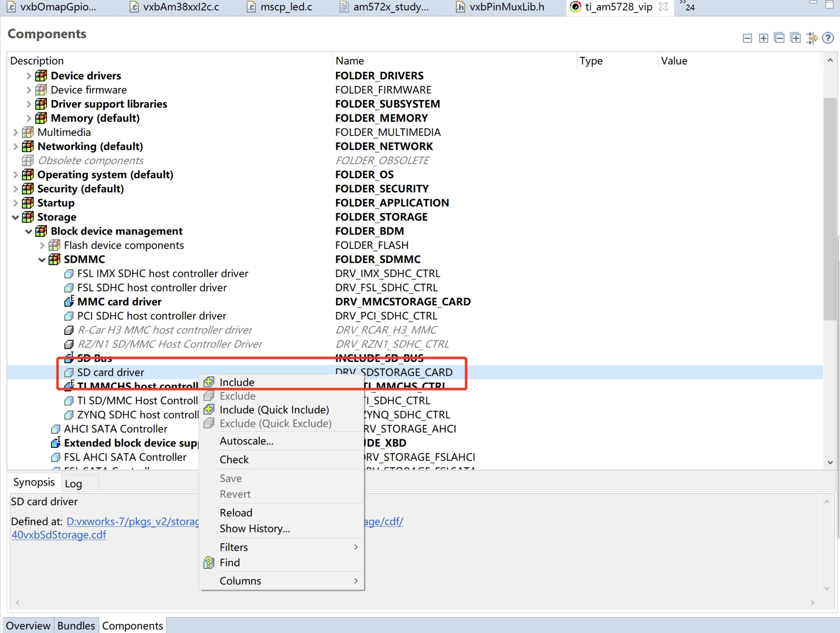Switch to the Log tab in Synopsis panel
The image size is (840, 633).
pos(74,483)
